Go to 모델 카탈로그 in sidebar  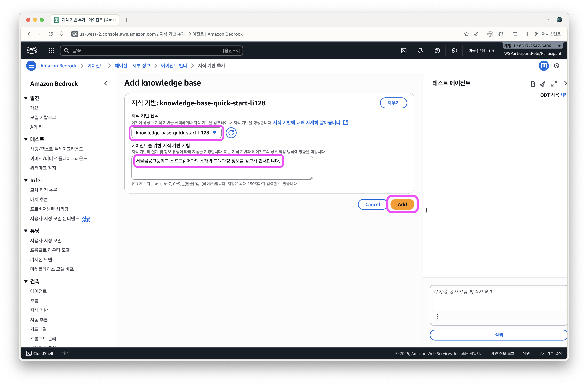[x=43, y=117]
